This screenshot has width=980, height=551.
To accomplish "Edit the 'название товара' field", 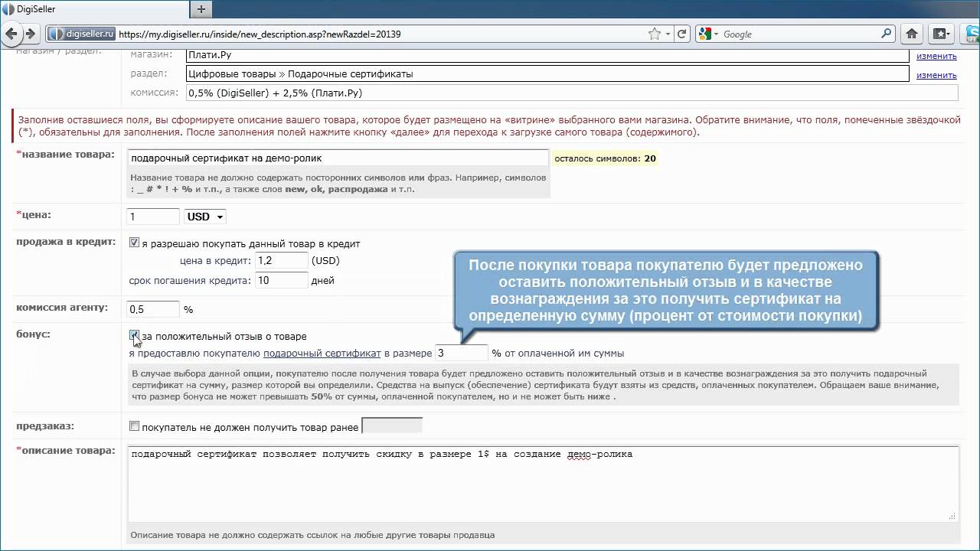I will [x=338, y=158].
